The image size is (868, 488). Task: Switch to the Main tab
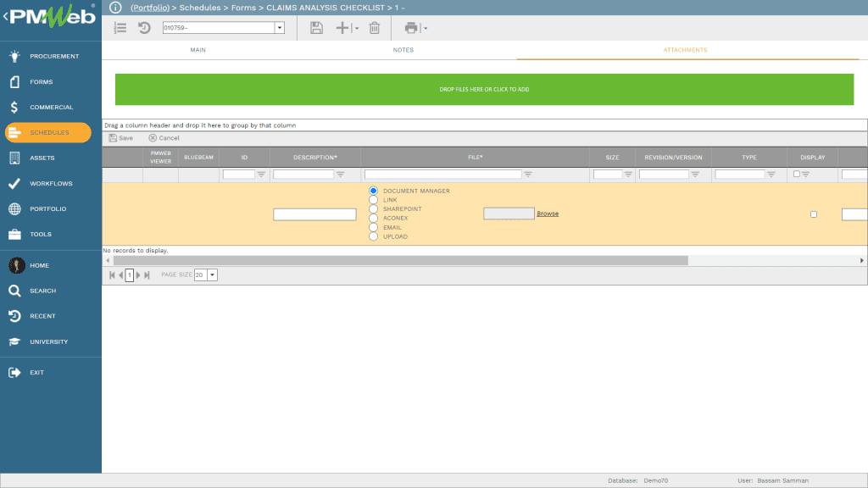click(x=198, y=50)
